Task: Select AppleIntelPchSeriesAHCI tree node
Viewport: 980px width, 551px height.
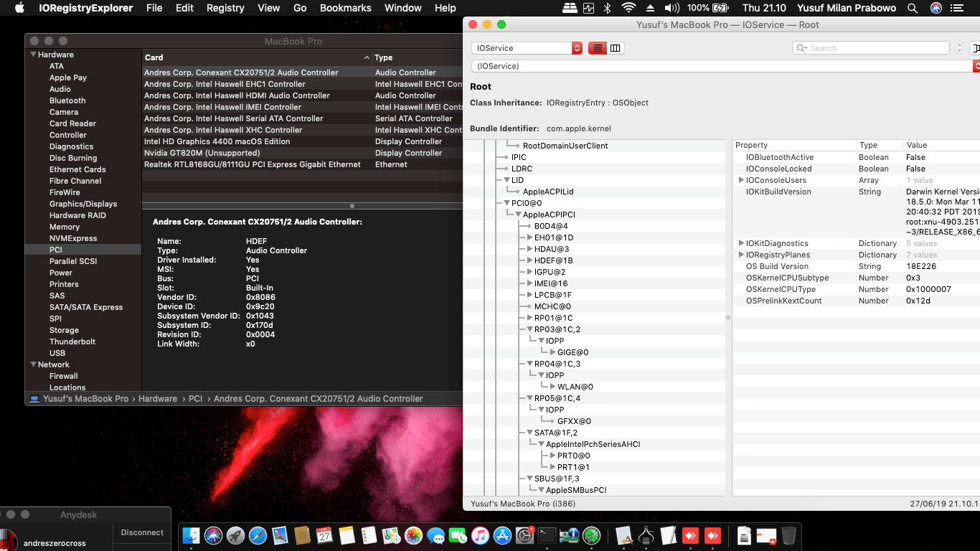Action: 593,444
